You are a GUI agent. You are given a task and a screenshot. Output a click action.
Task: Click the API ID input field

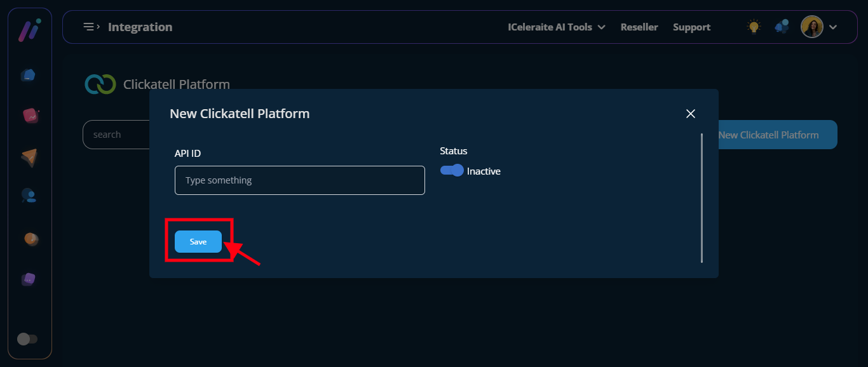[299, 180]
